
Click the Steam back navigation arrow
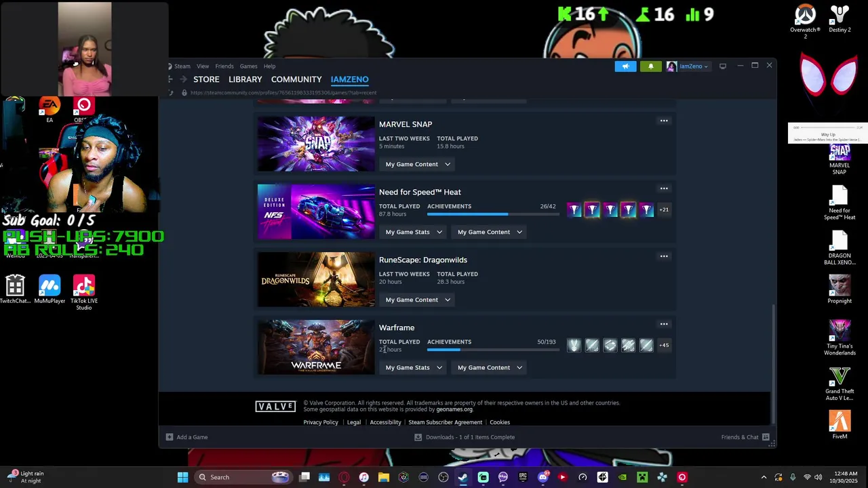pyautogui.click(x=170, y=79)
